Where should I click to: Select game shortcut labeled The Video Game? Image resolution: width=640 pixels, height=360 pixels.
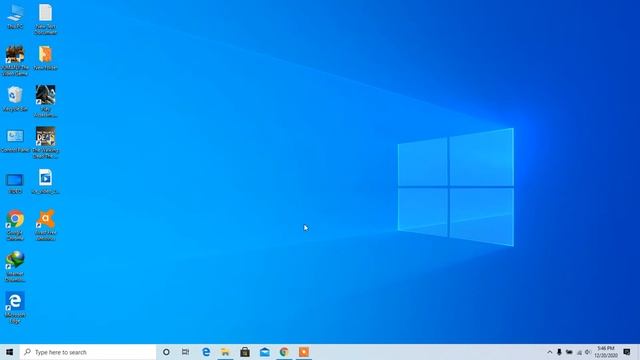[x=15, y=60]
